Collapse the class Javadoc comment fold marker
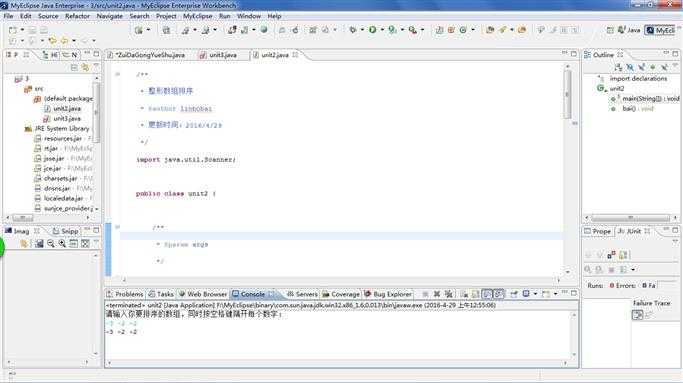Image resolution: width=683 pixels, height=383 pixels. click(x=118, y=74)
